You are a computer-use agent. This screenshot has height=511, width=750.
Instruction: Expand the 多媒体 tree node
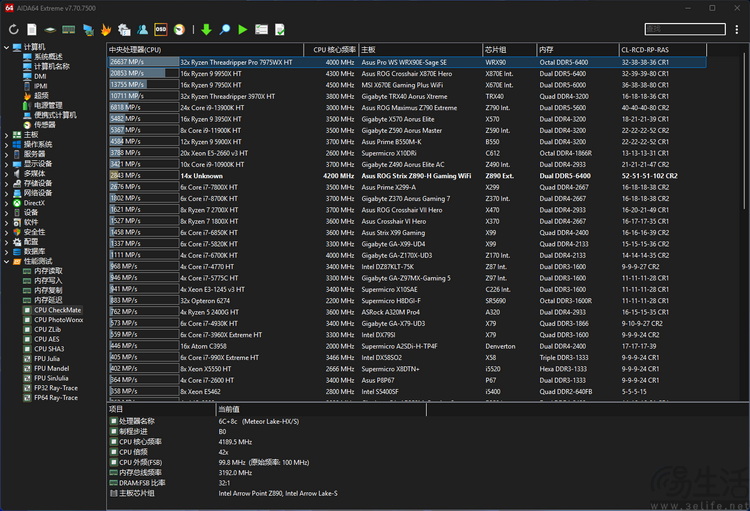pyautogui.click(x=6, y=174)
